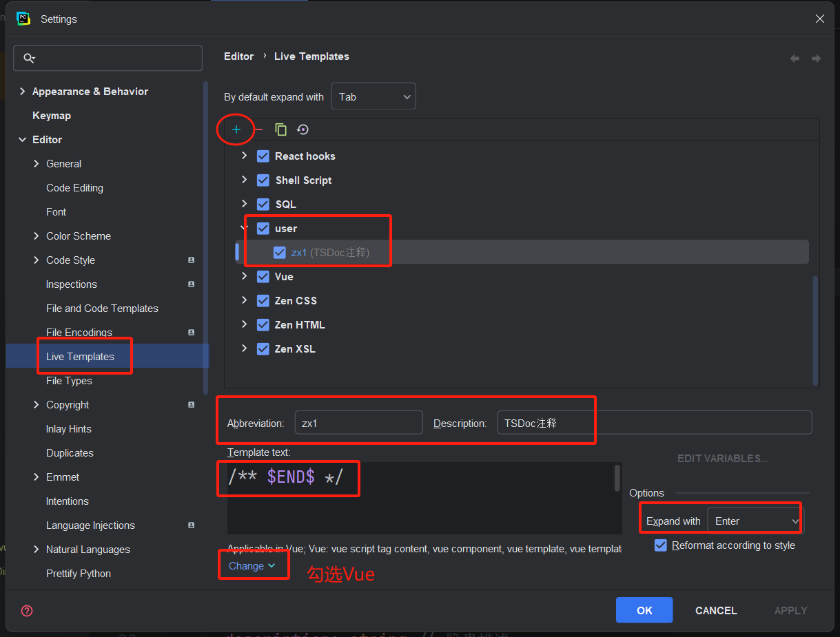Toggle the zx1 template checkbox
The width and height of the screenshot is (840, 637).
[x=279, y=253]
